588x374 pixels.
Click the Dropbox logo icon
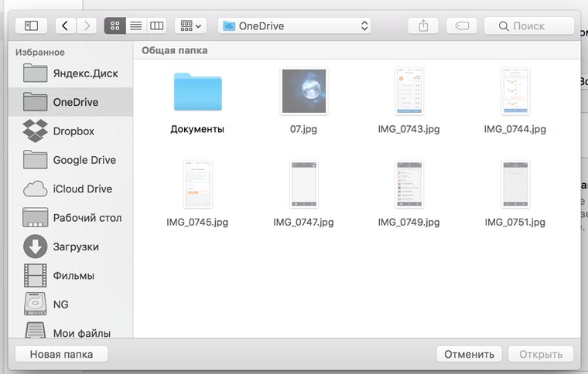36,131
